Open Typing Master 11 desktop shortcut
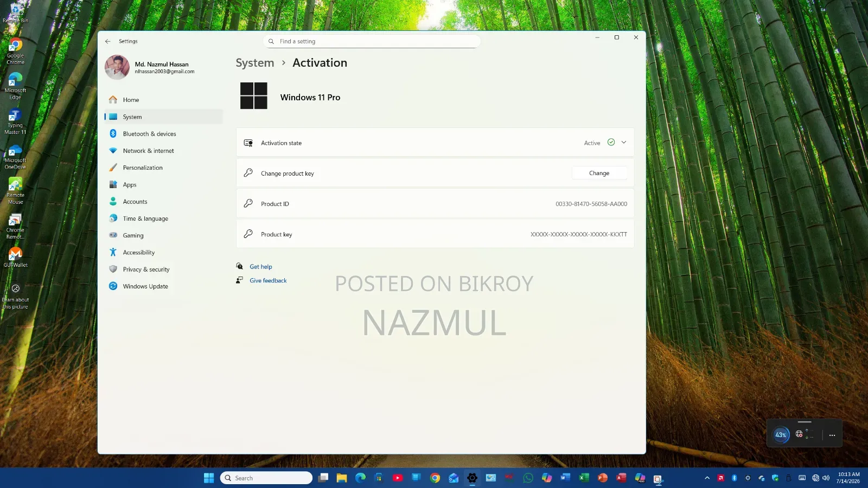The height and width of the screenshot is (488, 868). point(15,121)
